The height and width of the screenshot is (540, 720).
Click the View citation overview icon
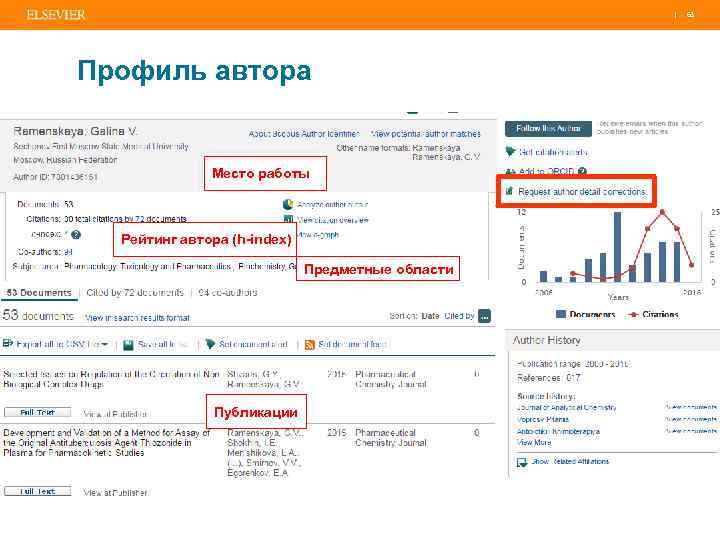pos(288,219)
